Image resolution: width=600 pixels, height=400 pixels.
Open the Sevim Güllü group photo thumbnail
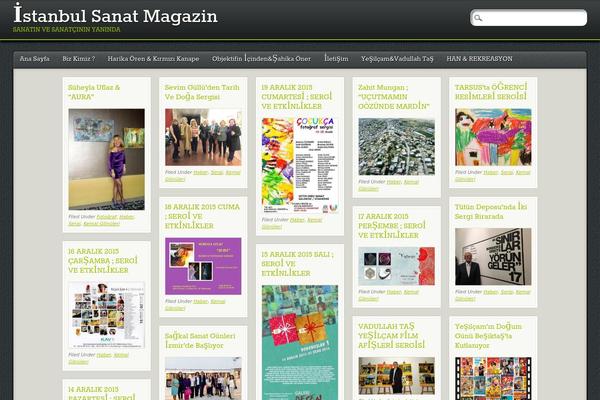pyautogui.click(x=203, y=137)
